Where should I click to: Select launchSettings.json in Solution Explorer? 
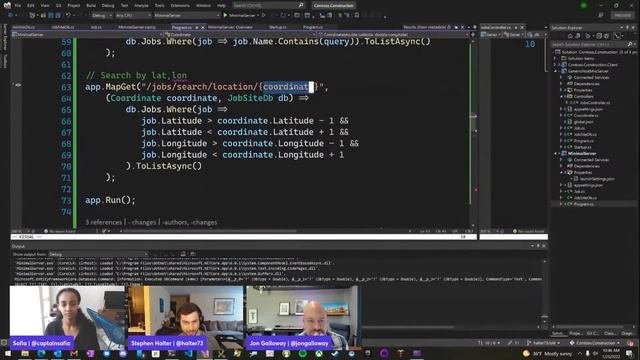[x=597, y=179]
